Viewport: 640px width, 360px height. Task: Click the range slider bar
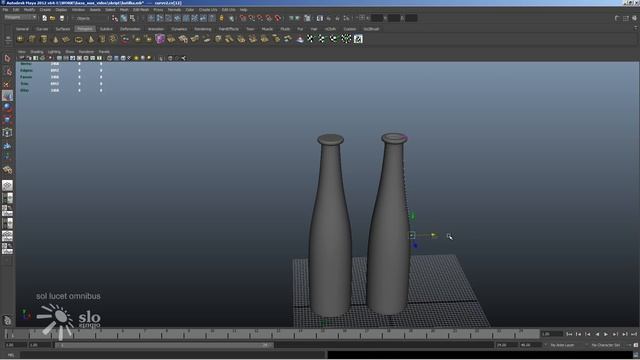tap(164, 345)
